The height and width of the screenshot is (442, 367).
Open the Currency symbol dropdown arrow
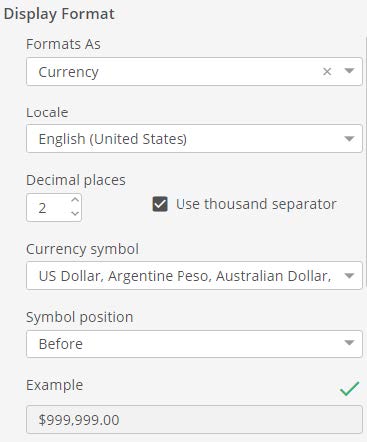349,276
